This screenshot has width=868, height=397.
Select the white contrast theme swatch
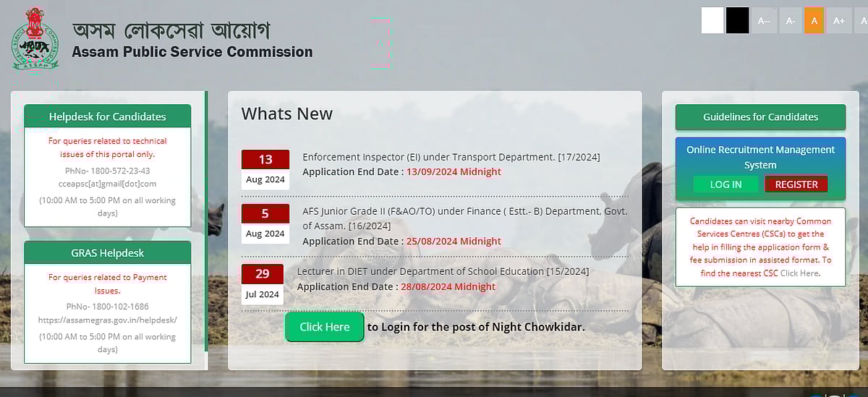coord(712,21)
